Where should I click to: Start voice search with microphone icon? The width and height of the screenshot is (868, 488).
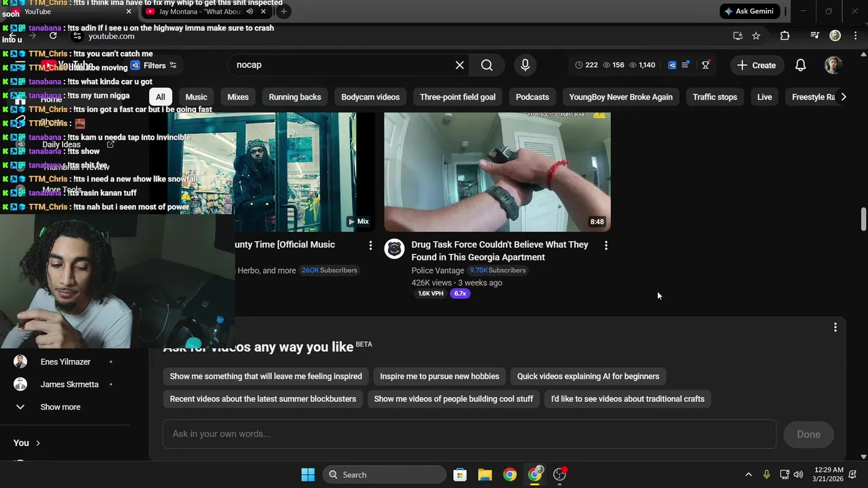click(x=525, y=65)
